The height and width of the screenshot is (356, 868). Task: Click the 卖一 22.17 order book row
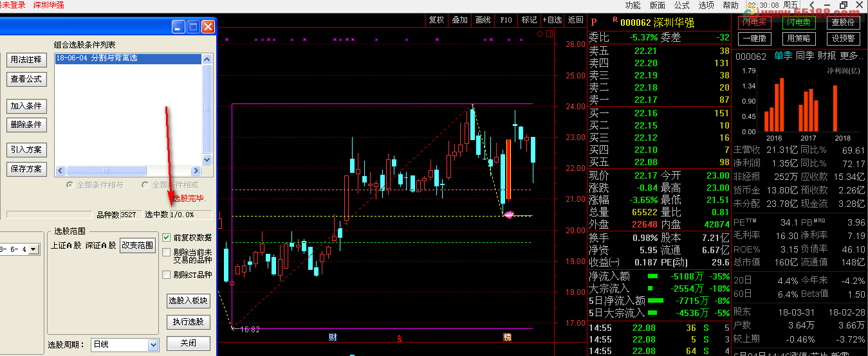click(660, 100)
